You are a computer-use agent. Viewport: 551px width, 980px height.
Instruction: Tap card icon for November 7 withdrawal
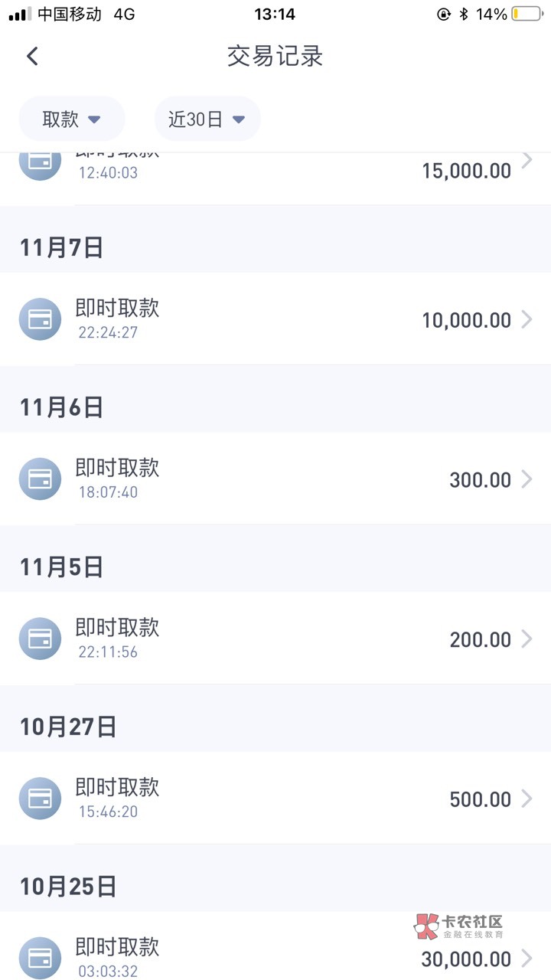pos(40,319)
